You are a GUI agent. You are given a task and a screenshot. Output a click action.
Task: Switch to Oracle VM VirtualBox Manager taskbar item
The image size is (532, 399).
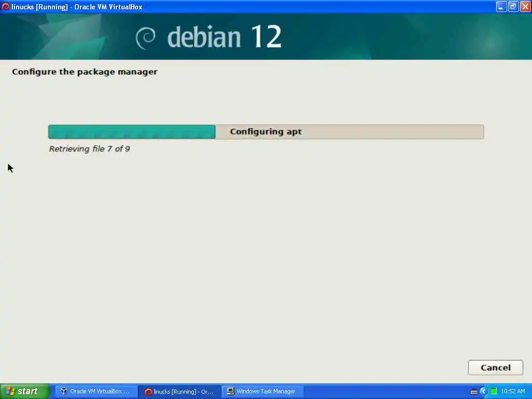point(96,391)
